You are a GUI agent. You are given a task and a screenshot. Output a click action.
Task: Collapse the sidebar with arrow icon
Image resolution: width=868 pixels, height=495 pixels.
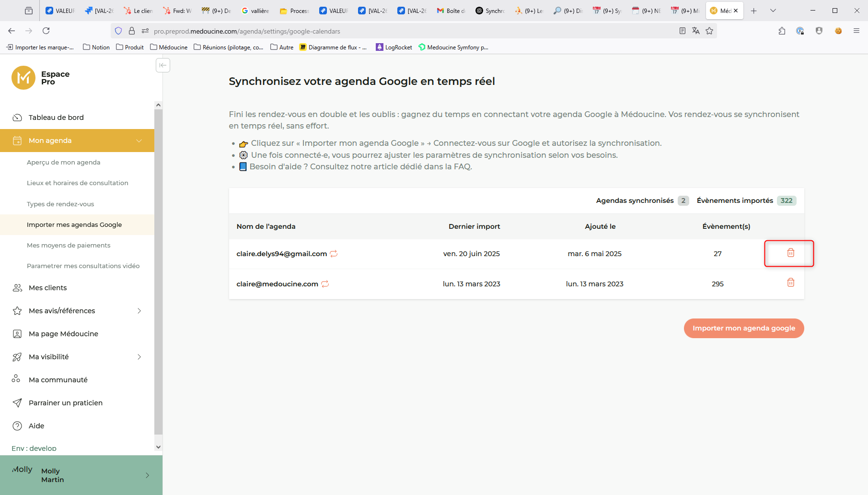(163, 65)
